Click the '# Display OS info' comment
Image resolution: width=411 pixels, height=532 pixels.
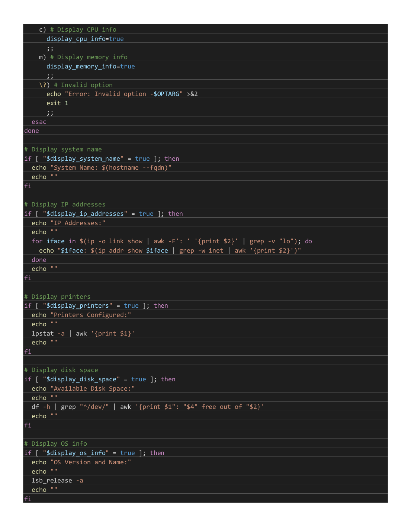click(x=55, y=443)
